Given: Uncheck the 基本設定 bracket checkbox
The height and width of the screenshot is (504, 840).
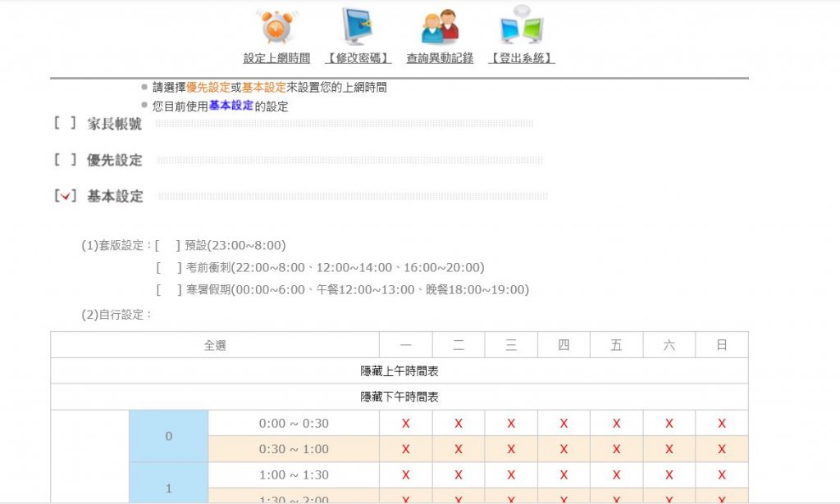Looking at the screenshot, I should pyautogui.click(x=65, y=196).
